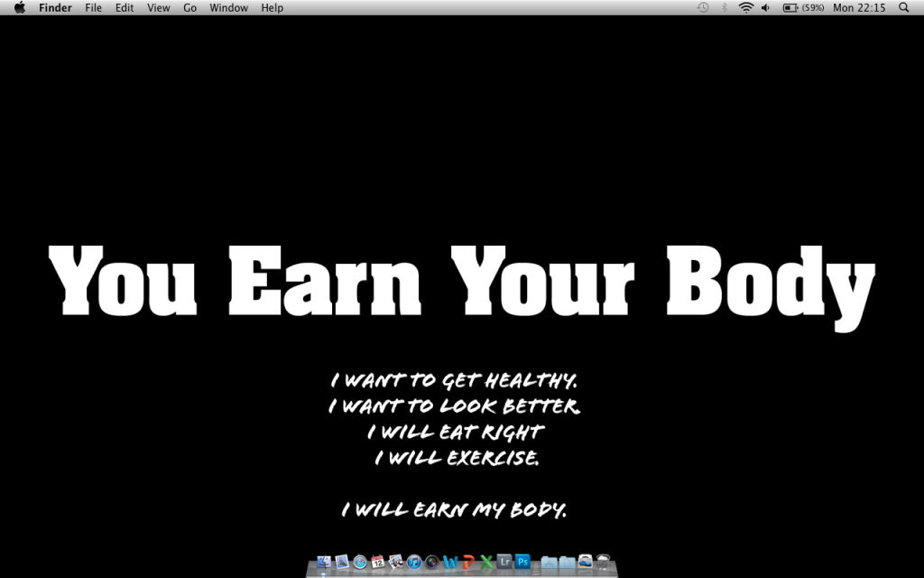
Task: Launch Microsoft Excel from the Dock
Action: pos(485,561)
